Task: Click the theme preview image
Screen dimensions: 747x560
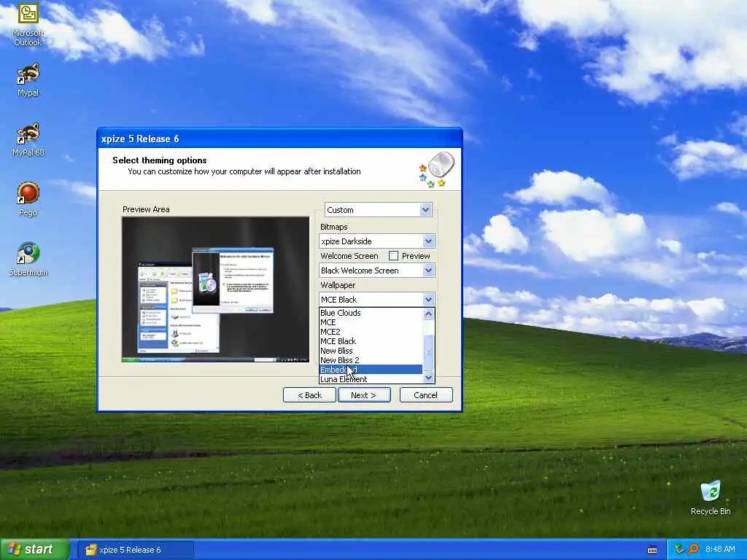Action: click(215, 289)
